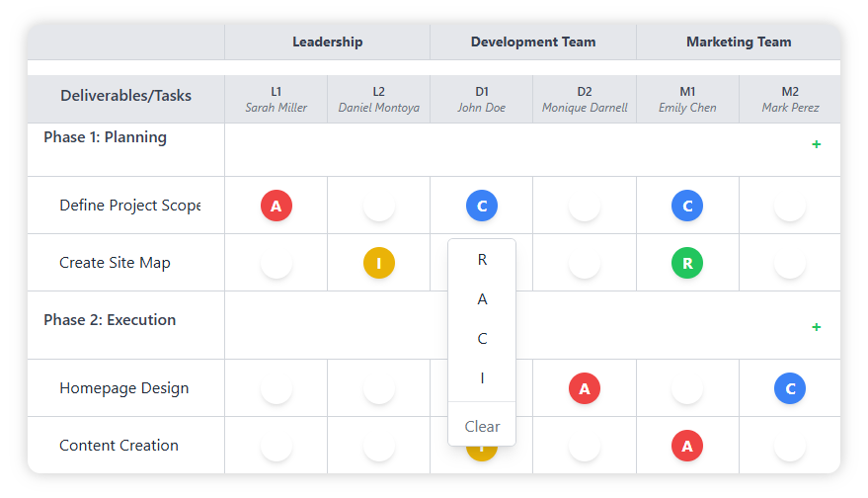Click the blue C badge under John Doe

[482, 207]
